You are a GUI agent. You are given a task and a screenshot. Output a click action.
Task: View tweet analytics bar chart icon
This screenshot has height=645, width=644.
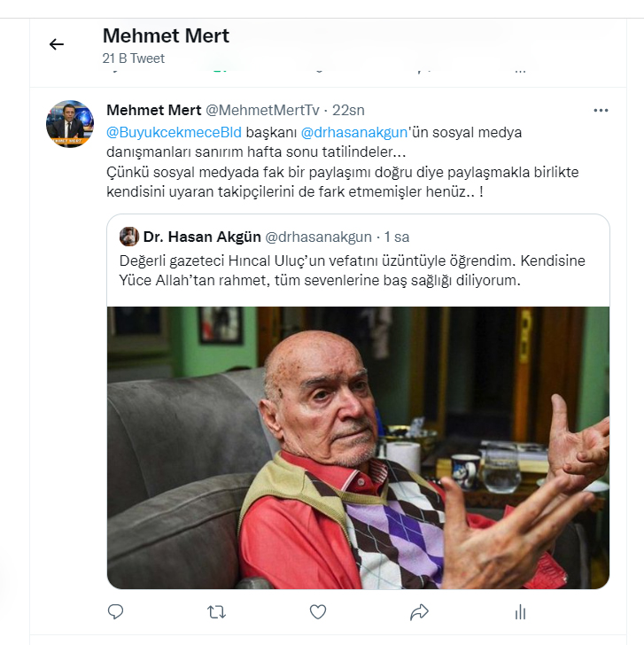coord(521,611)
